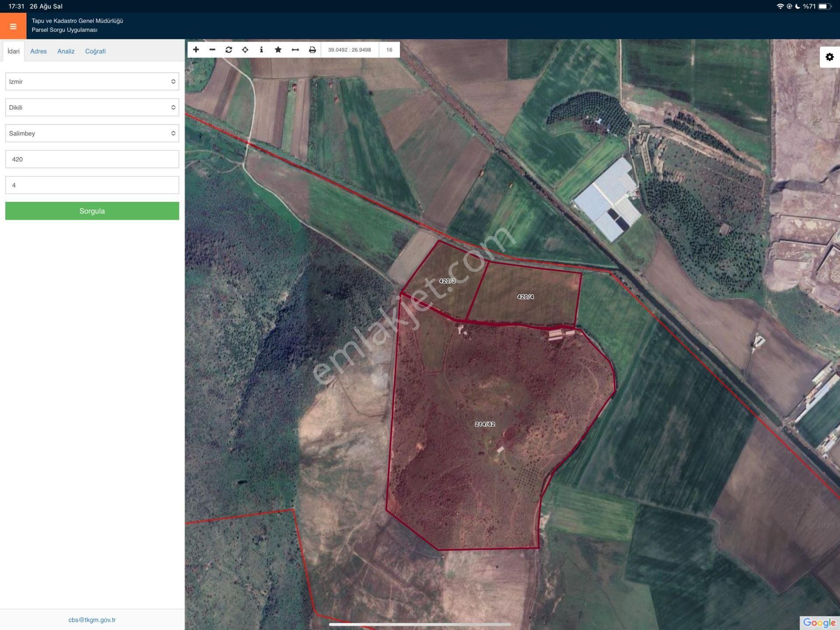The height and width of the screenshot is (630, 840).
Task: Click the star favorites icon
Action: 278,49
